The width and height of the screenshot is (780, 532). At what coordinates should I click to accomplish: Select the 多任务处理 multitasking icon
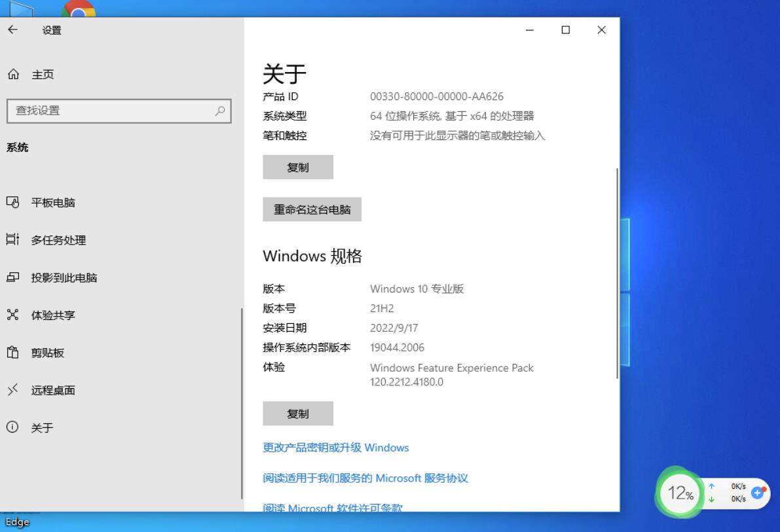tap(13, 239)
